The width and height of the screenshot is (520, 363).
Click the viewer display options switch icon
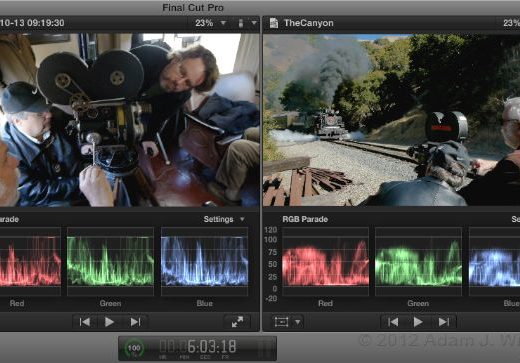[241, 23]
